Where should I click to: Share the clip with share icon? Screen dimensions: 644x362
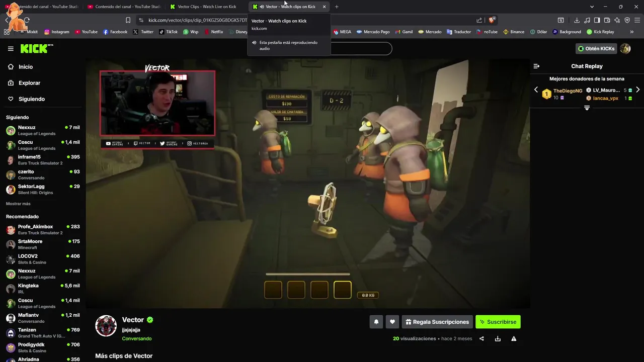pos(481,339)
